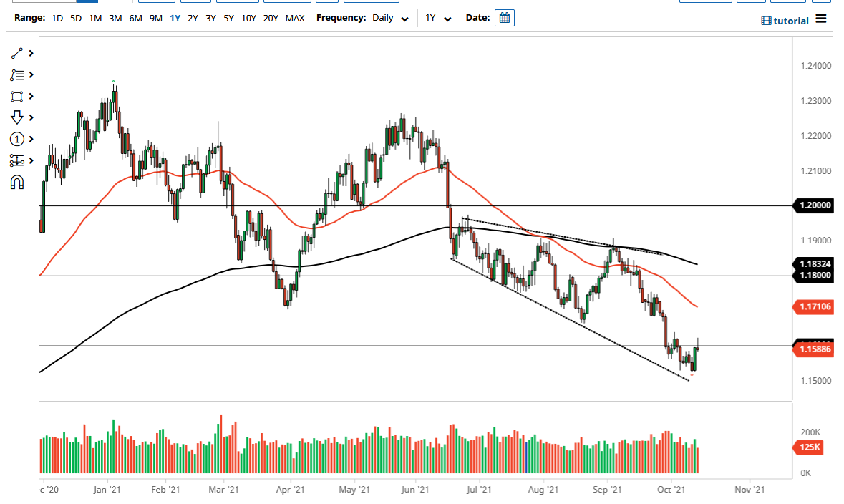The height and width of the screenshot is (504, 844).
Task: Open the tutorial link
Action: tap(786, 20)
